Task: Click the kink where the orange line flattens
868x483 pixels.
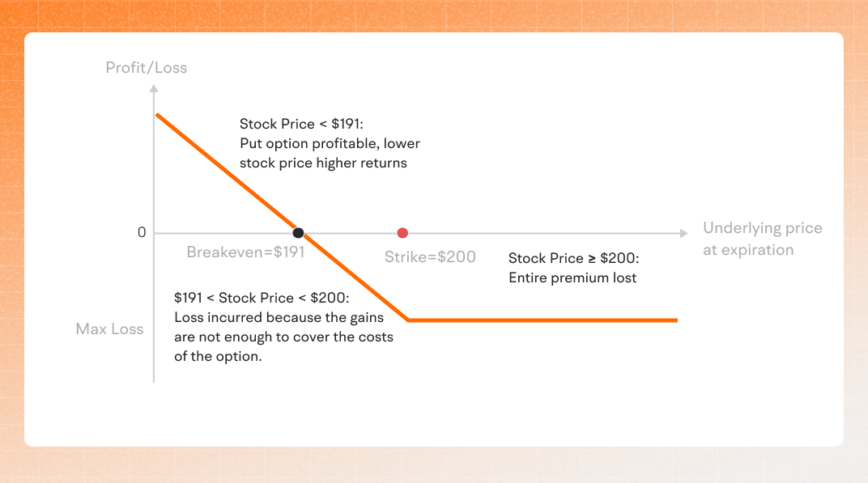Action: (x=410, y=320)
